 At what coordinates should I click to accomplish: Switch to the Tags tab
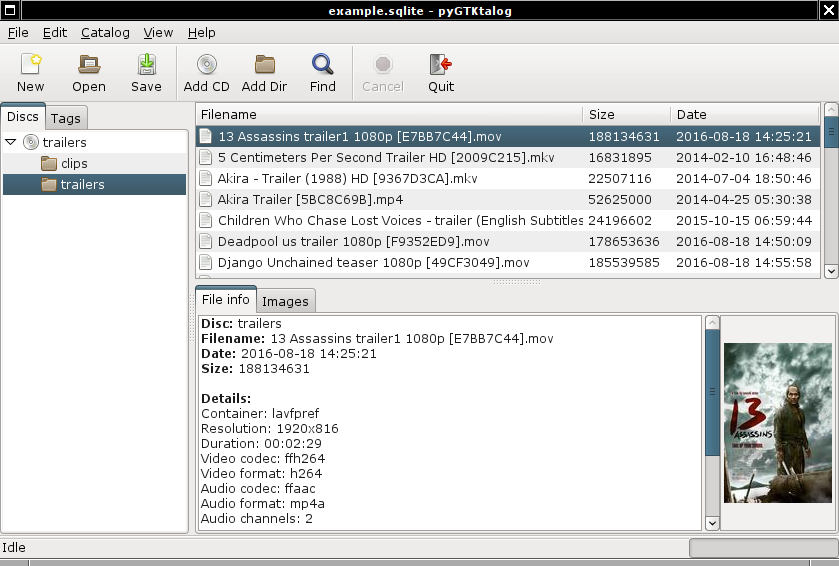66,118
